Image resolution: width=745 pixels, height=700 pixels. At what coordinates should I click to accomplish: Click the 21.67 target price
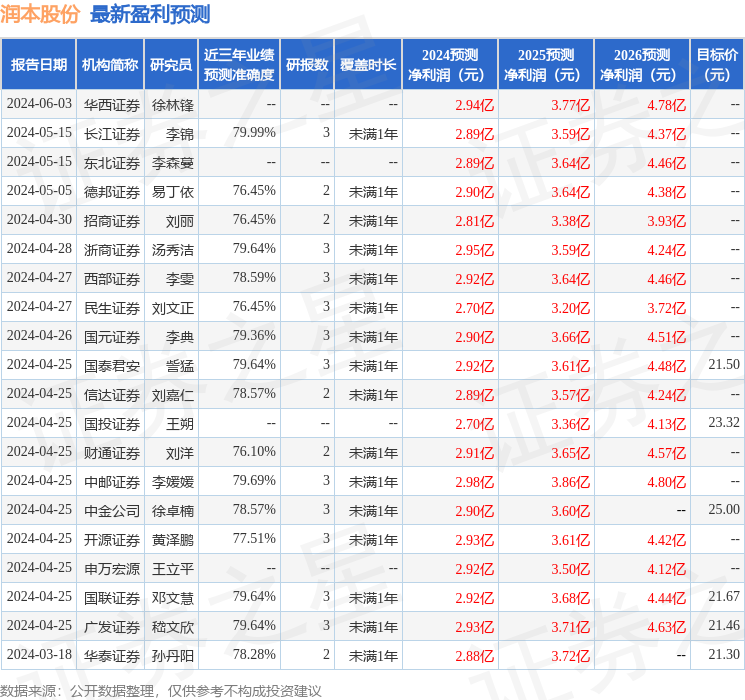click(724, 596)
